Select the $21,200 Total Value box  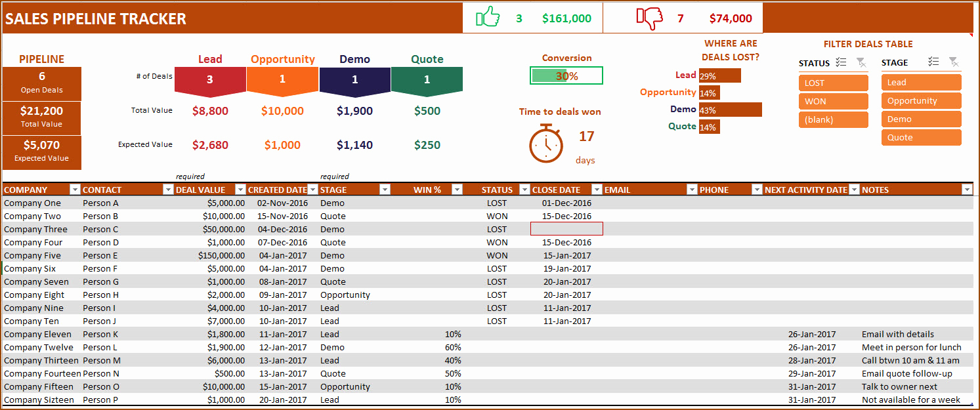42,117
